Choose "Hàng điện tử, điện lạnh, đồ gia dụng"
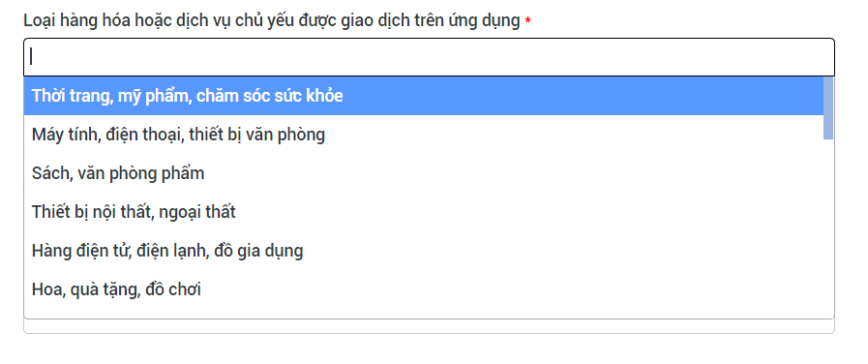The width and height of the screenshot is (868, 364). point(424,251)
